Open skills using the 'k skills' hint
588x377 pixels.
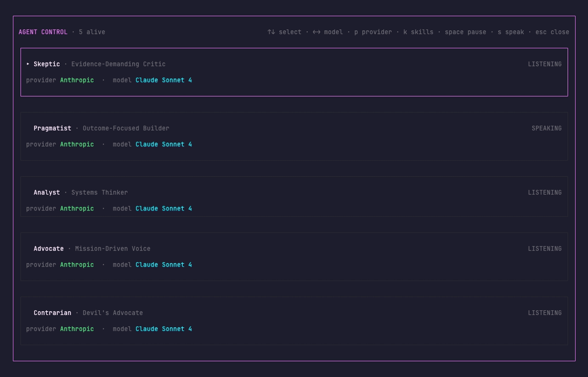(418, 32)
